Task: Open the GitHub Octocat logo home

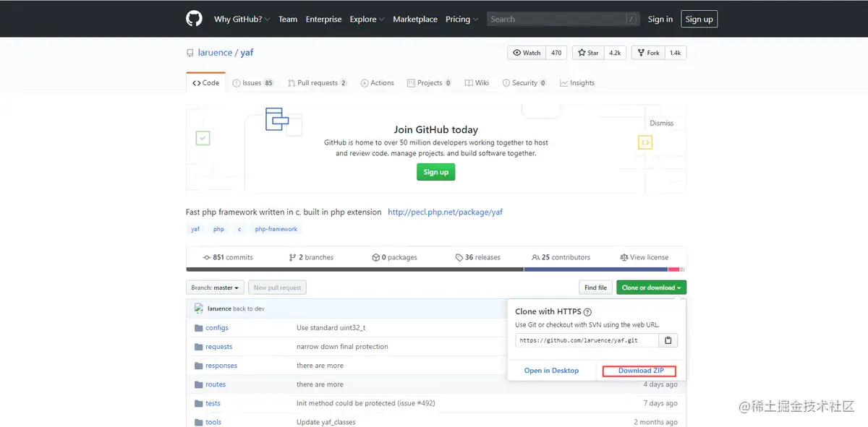Action: 194,19
